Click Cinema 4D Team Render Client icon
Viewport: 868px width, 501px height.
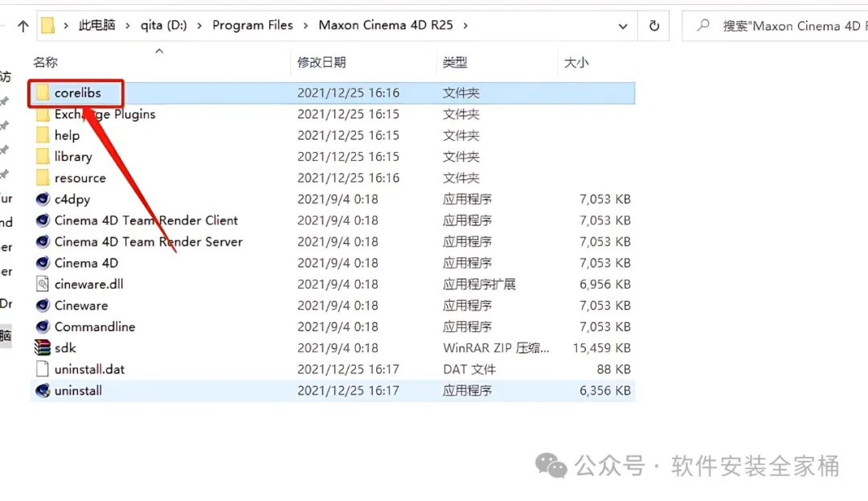pyautogui.click(x=43, y=220)
